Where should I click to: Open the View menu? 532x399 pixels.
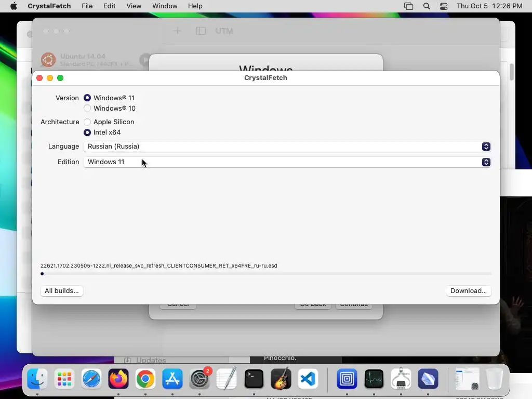[x=134, y=6]
